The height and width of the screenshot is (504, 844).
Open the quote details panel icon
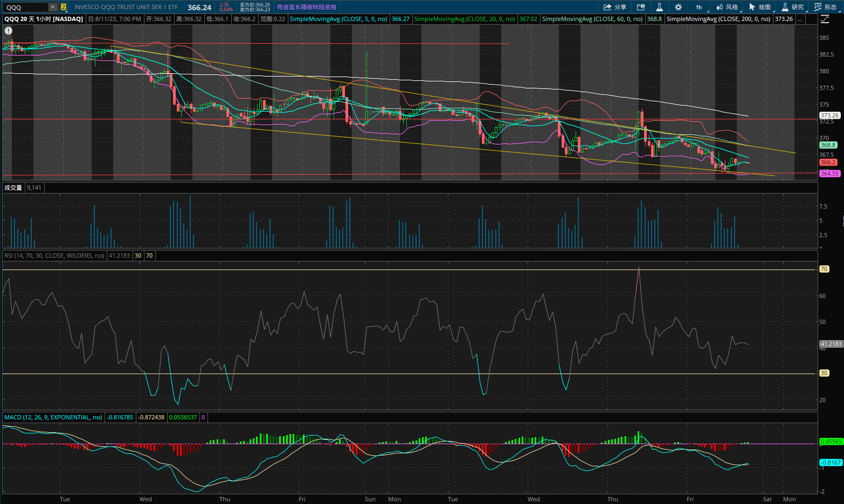coord(641,7)
